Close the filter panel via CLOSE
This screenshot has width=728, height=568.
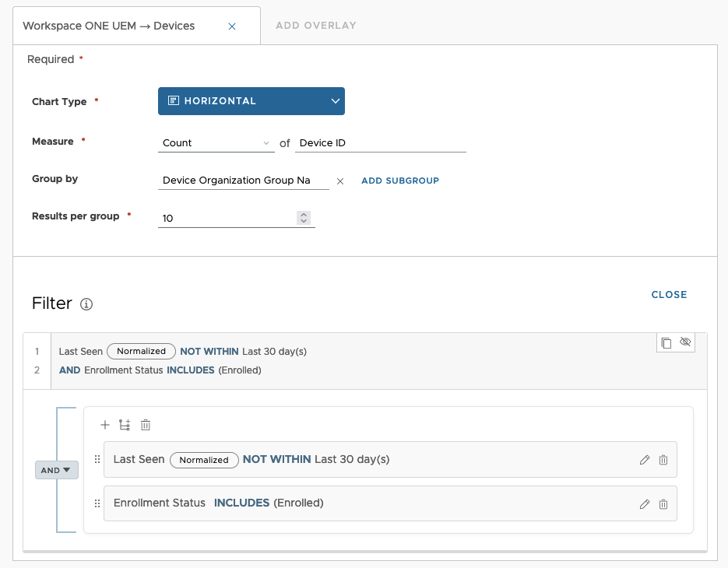pos(669,295)
